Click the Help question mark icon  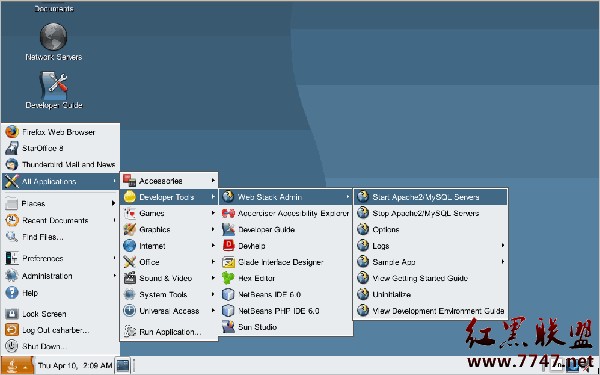click(11, 293)
